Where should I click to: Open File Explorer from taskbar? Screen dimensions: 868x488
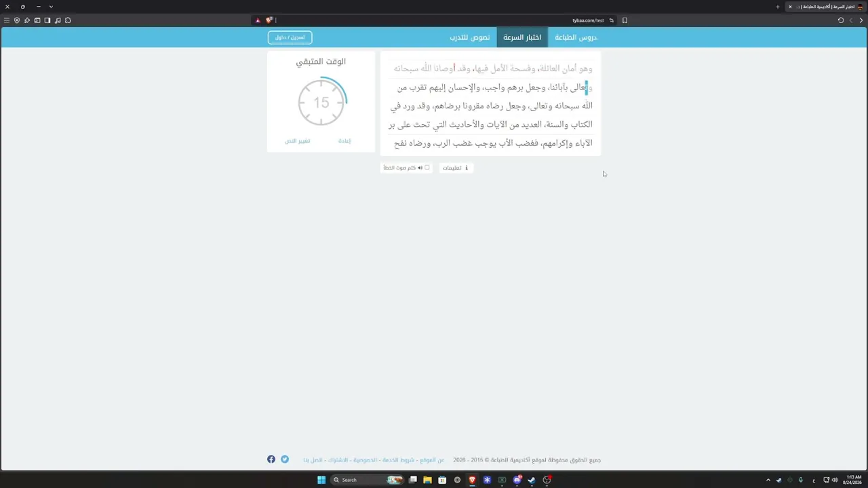427,480
